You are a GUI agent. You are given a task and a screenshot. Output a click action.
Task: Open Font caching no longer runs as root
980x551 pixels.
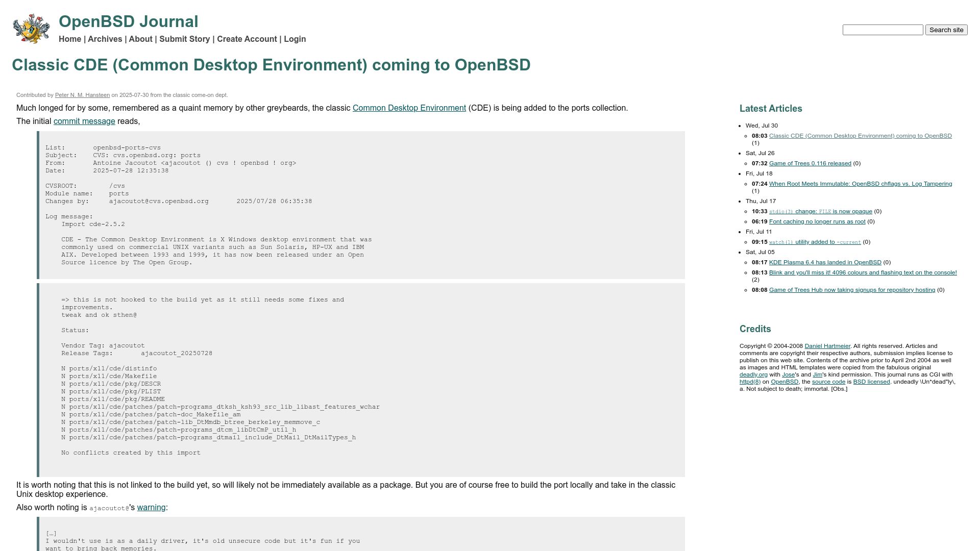pos(817,221)
